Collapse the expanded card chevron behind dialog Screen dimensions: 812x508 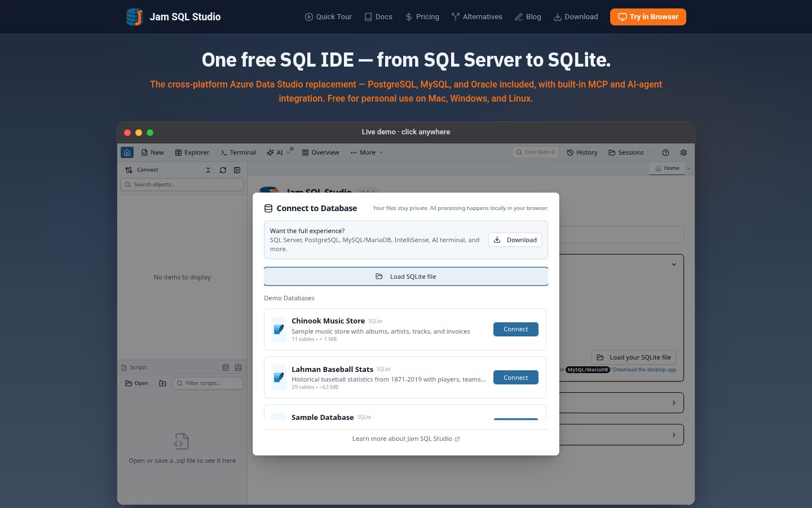point(674,264)
